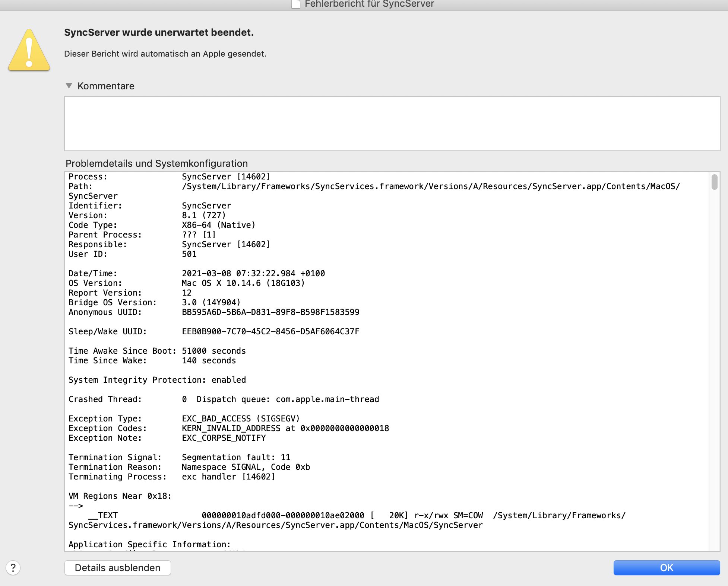Click the document icon in title bar
The image size is (728, 586).
coord(295,4)
